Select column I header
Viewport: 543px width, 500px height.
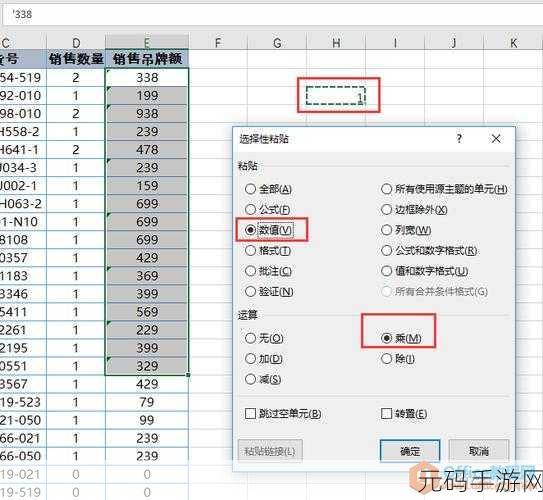(395, 42)
